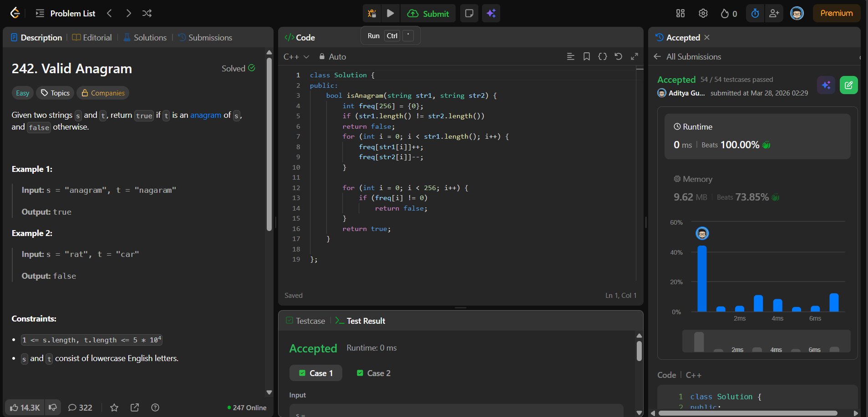868x417 pixels.
Task: Expand the Topics tag
Action: click(x=55, y=93)
